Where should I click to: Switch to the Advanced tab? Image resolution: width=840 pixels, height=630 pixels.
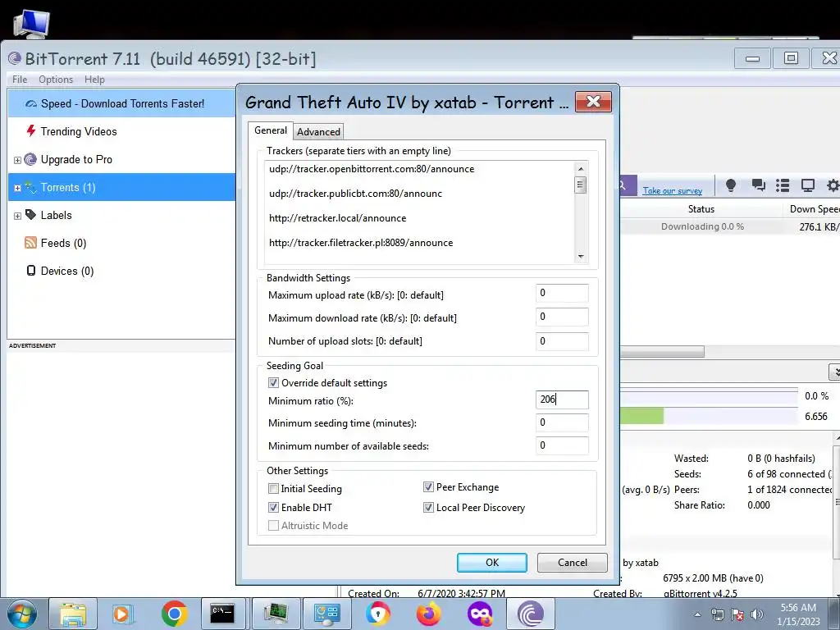pyautogui.click(x=318, y=132)
